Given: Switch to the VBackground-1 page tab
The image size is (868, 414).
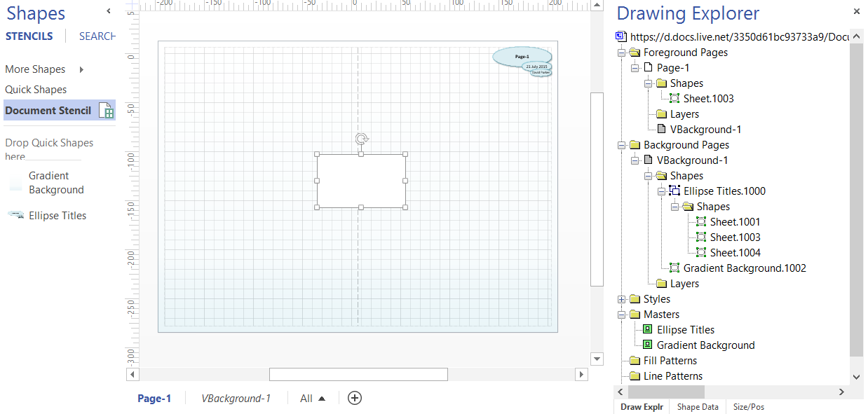Looking at the screenshot, I should (236, 399).
